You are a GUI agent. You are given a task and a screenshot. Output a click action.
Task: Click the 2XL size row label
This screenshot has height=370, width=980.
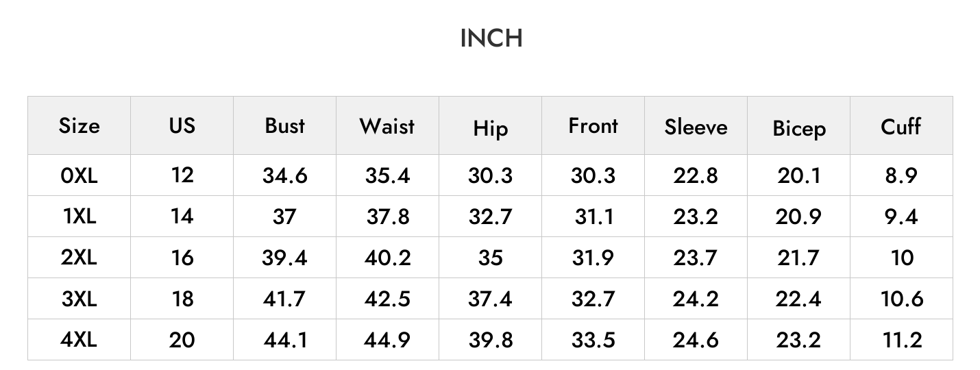point(79,258)
